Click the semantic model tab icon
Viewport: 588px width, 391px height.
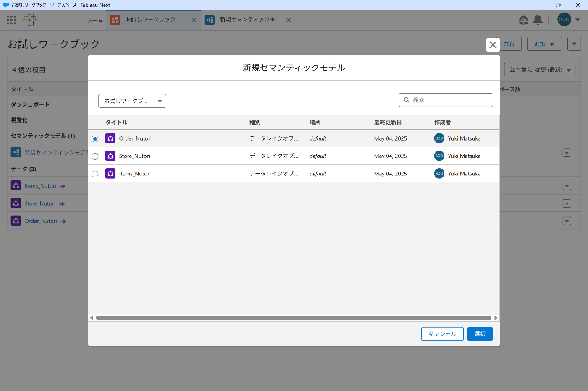[x=210, y=20]
